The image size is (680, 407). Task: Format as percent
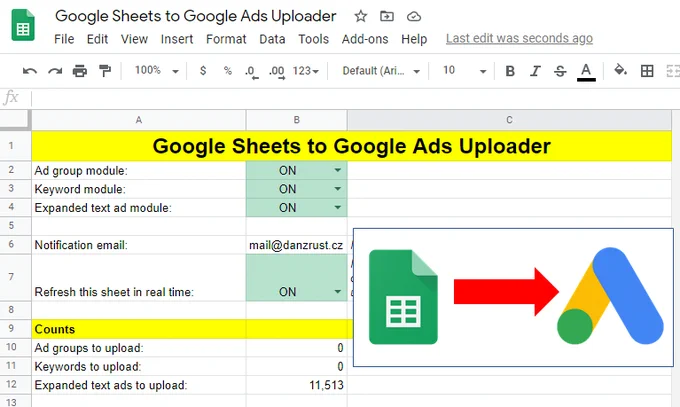click(x=228, y=71)
